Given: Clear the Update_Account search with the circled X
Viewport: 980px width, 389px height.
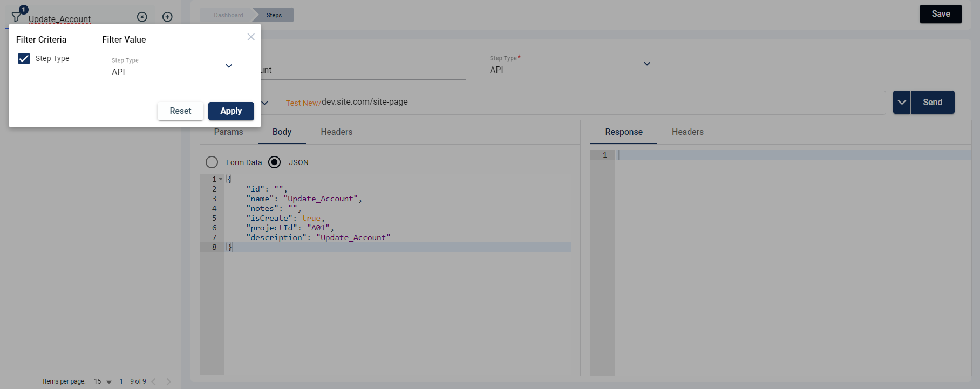Looking at the screenshot, I should point(142,17).
